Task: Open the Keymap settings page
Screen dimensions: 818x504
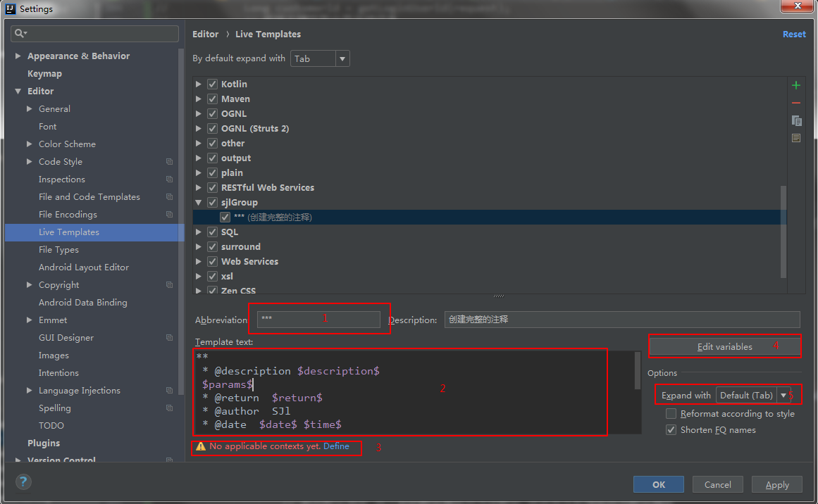Action: (x=44, y=74)
